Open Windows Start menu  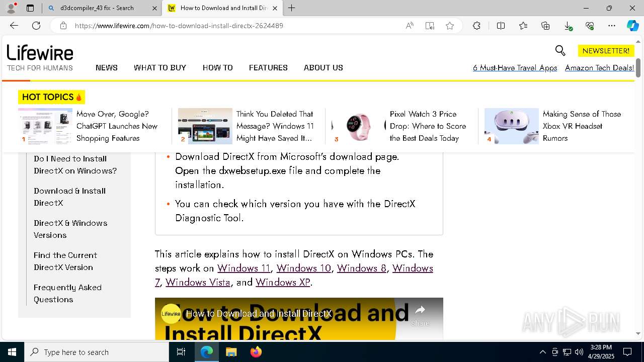12,352
